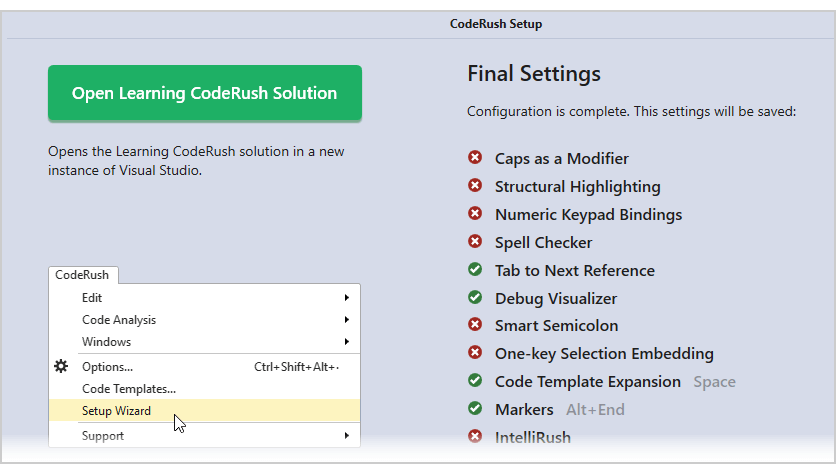
Task: Select the Setup Wizard menu entry
Action: coord(116,410)
